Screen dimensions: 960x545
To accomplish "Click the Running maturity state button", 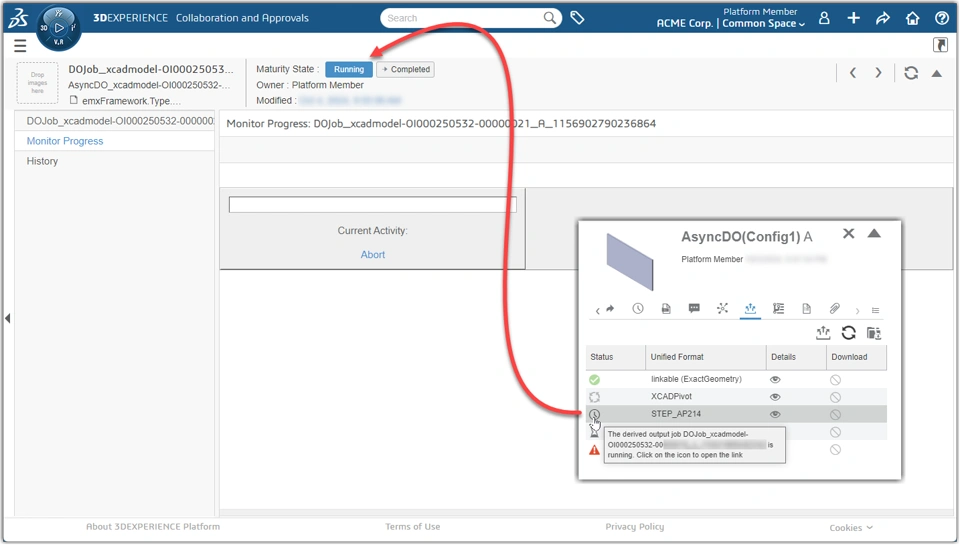I will point(349,69).
